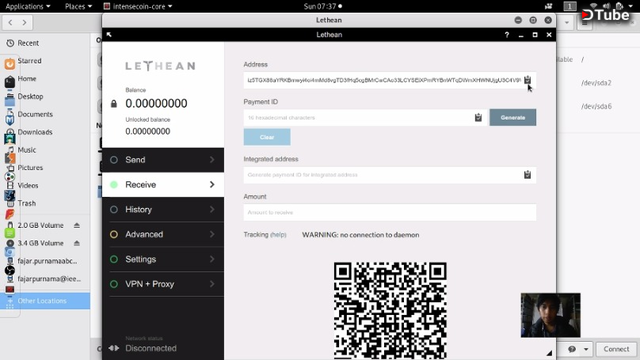This screenshot has height=360, width=640.
Task: Click the arrow icon at top-left of Lethean window
Action: click(109, 35)
